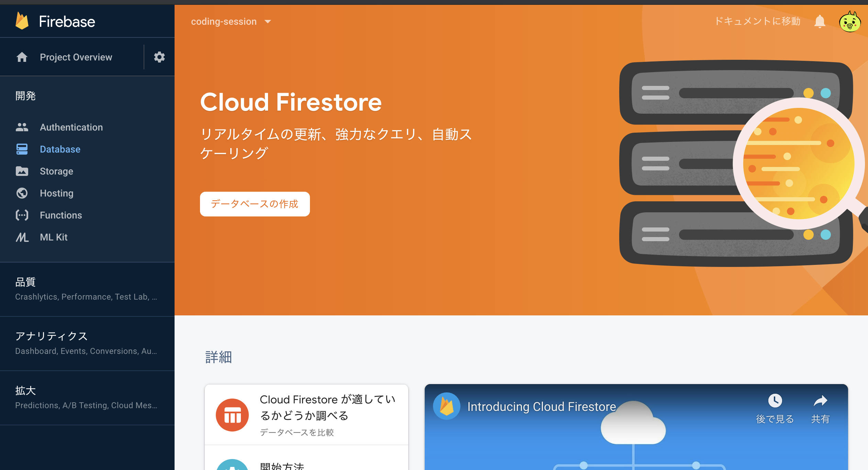Open Cloud Firestore が適している card
Viewport: 868px width, 470px height.
(x=307, y=415)
